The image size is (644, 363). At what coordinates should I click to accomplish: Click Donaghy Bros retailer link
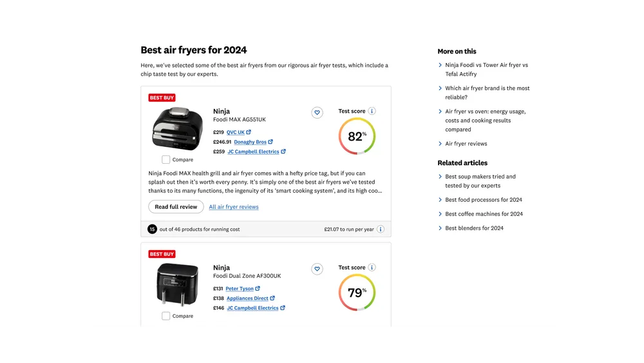250,142
